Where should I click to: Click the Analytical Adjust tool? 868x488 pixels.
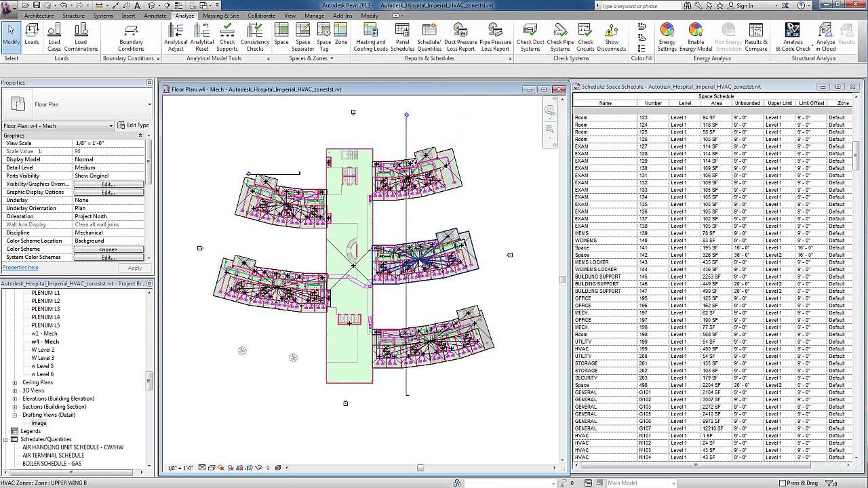176,37
